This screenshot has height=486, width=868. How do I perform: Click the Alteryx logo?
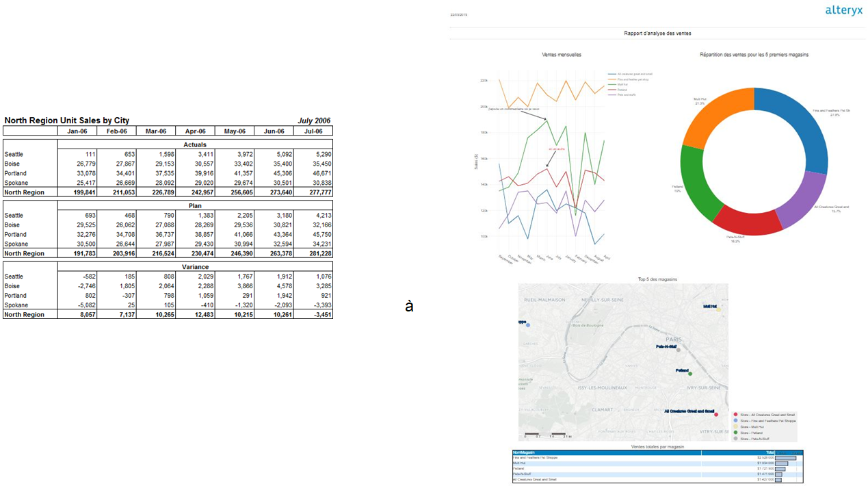843,11
